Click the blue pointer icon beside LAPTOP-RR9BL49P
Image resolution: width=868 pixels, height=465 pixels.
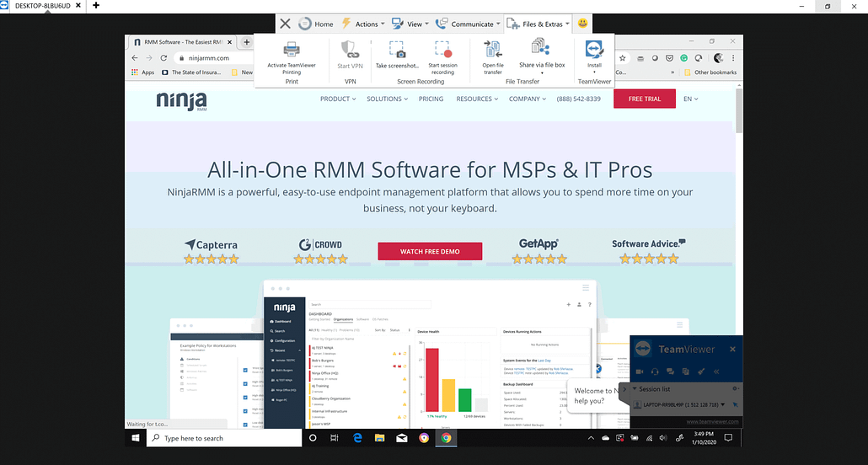pyautogui.click(x=735, y=404)
